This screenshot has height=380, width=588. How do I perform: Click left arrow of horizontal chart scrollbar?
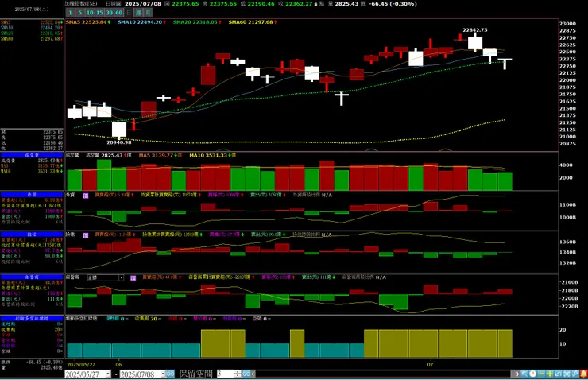tap(253, 374)
